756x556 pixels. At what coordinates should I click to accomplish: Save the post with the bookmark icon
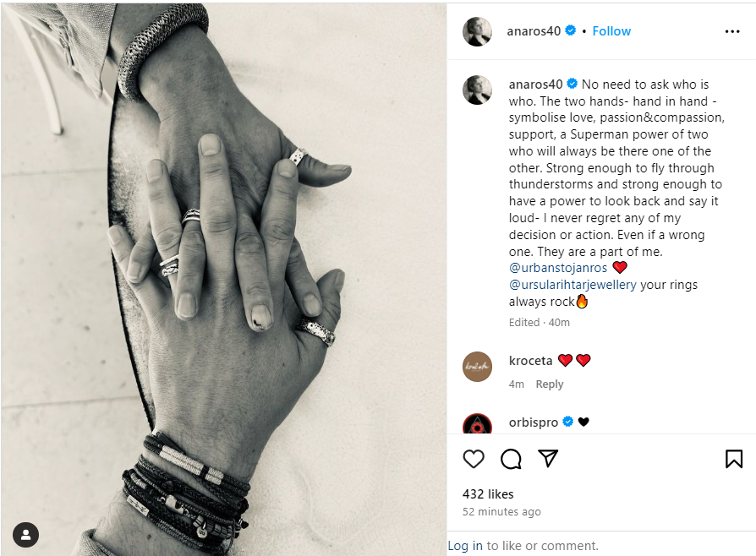pos(734,459)
